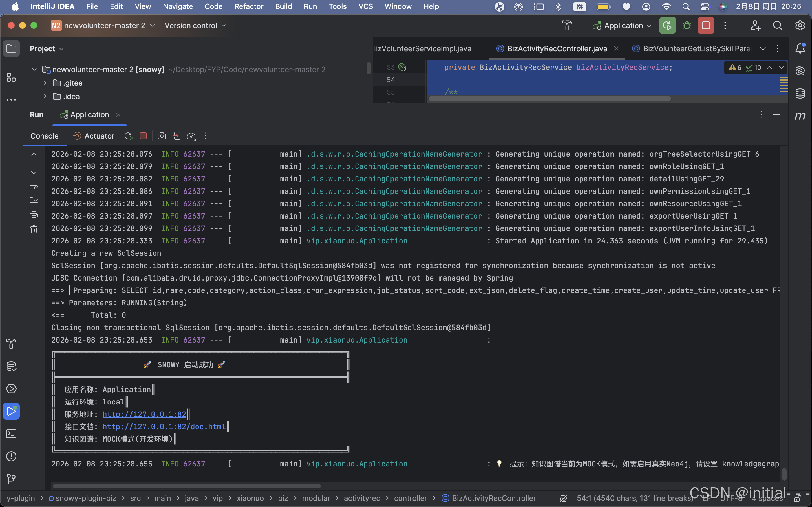Open the Database tool window on right sidebar
812x507 pixels.
800,94
